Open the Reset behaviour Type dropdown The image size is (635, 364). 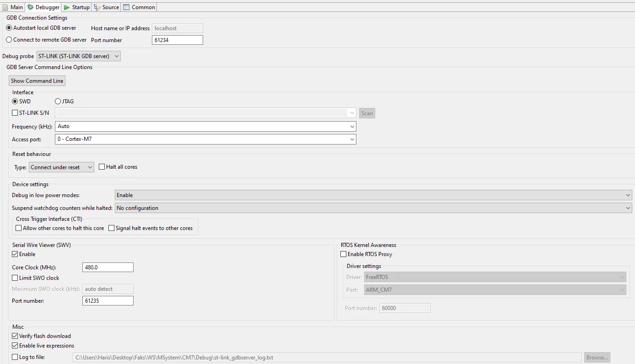point(61,167)
